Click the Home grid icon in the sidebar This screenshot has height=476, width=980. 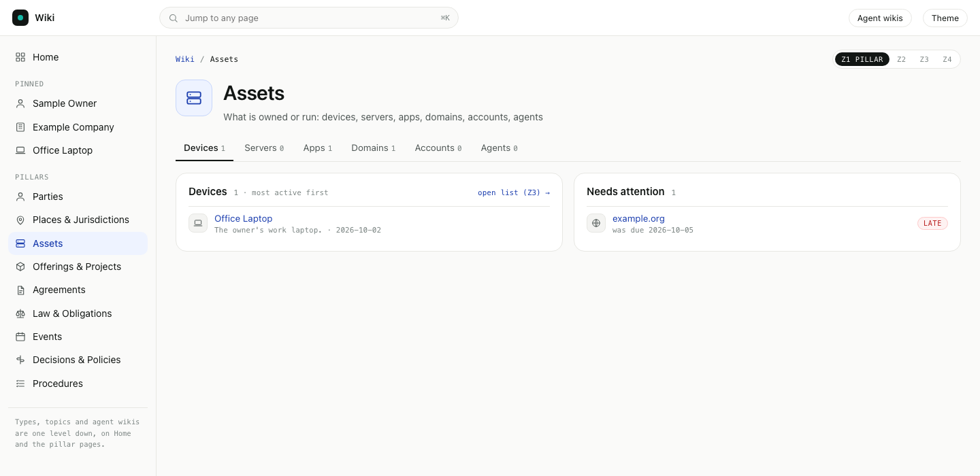click(20, 57)
